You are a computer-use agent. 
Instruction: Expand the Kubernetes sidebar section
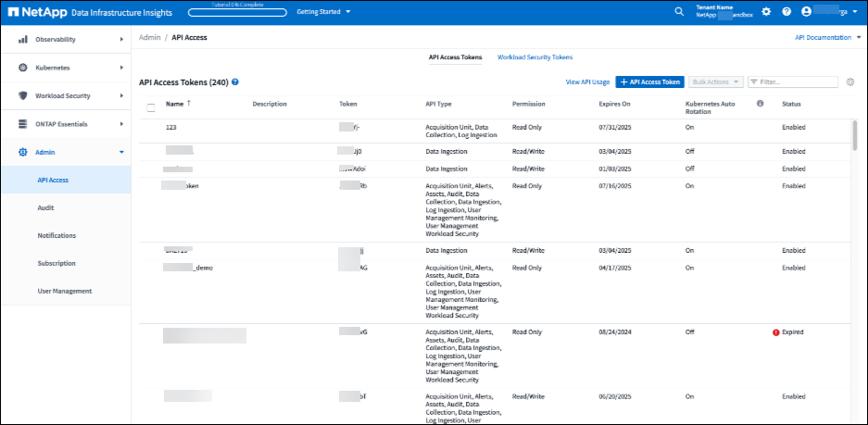coord(65,68)
